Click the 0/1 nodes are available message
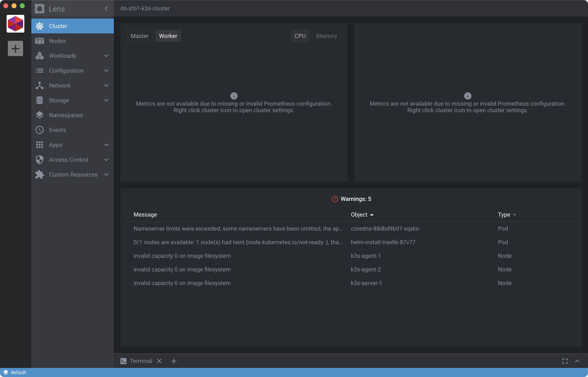The width and height of the screenshot is (588, 377). (238, 242)
